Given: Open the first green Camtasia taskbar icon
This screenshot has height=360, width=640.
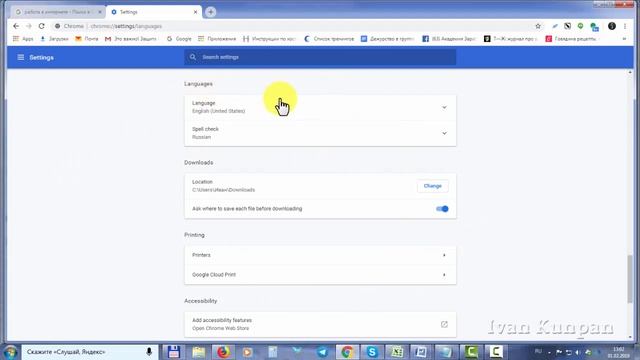Looking at the screenshot, I should tap(471, 352).
